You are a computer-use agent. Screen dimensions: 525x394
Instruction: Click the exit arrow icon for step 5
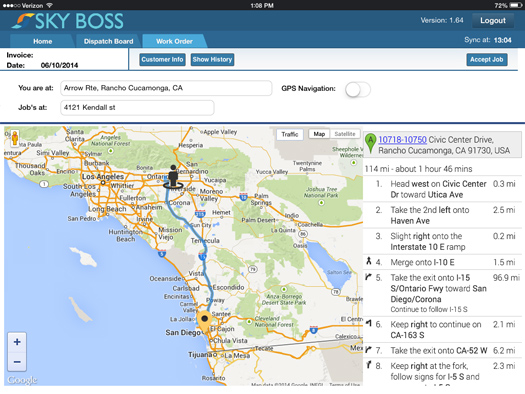[x=369, y=277]
